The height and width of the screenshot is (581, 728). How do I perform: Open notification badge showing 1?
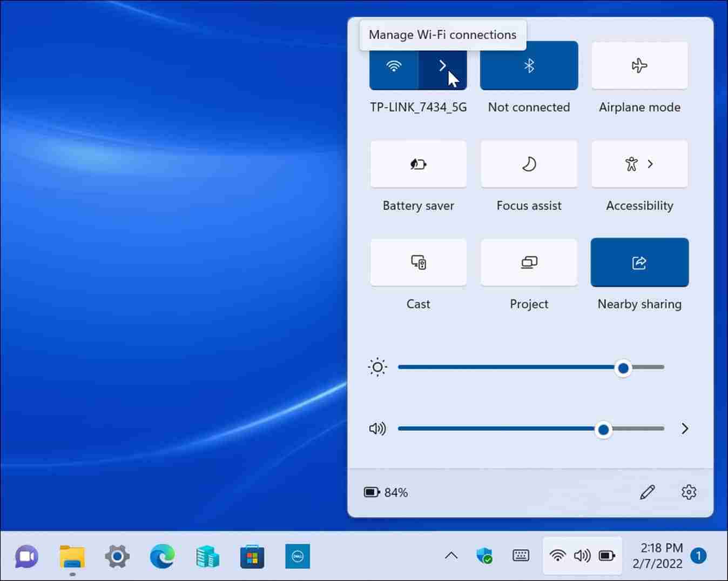pos(698,556)
